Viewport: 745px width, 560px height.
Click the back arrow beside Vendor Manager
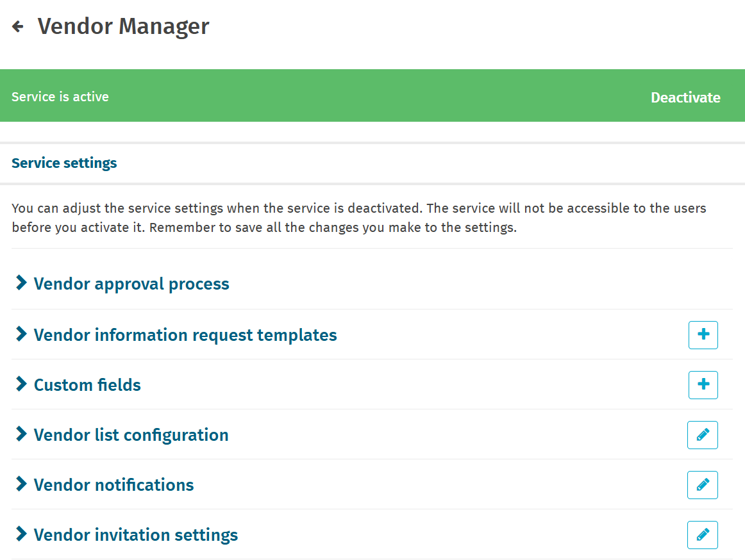(x=18, y=26)
